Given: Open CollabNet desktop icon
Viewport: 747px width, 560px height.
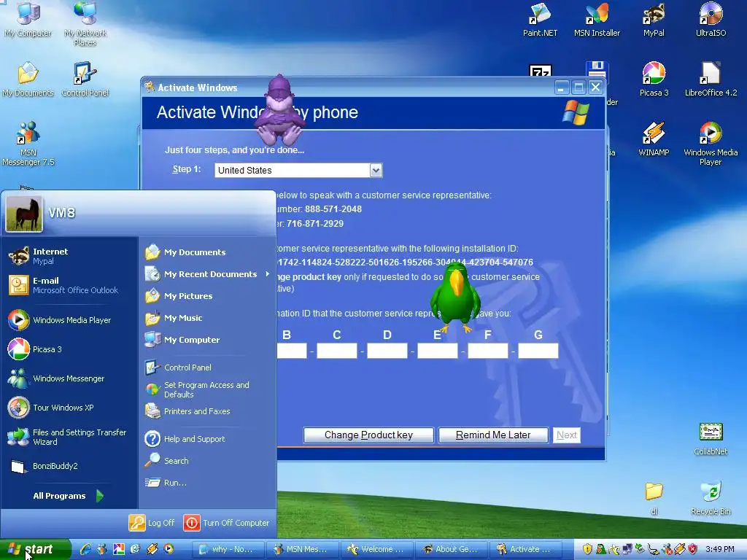Looking at the screenshot, I should click(x=711, y=438).
